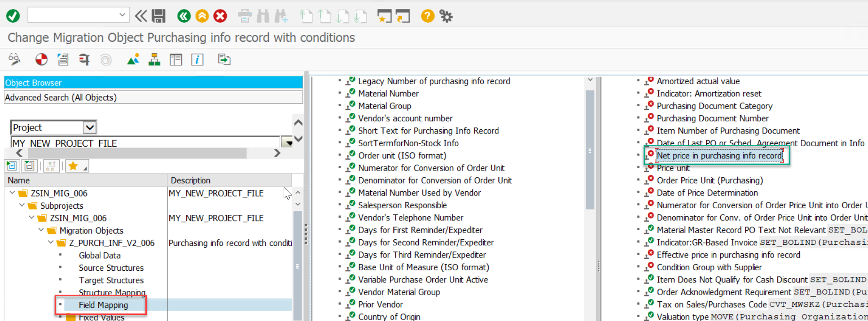
Task: Collapse the Migration Objects node
Action: pyautogui.click(x=41, y=230)
